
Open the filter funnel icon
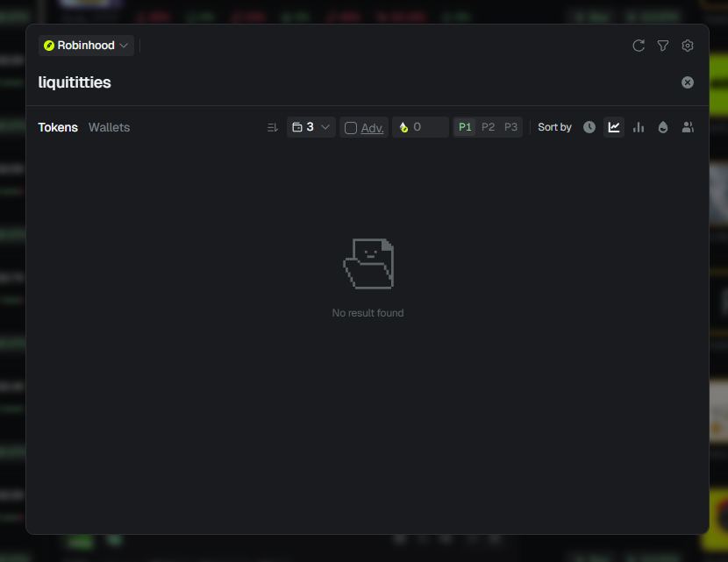(x=663, y=46)
